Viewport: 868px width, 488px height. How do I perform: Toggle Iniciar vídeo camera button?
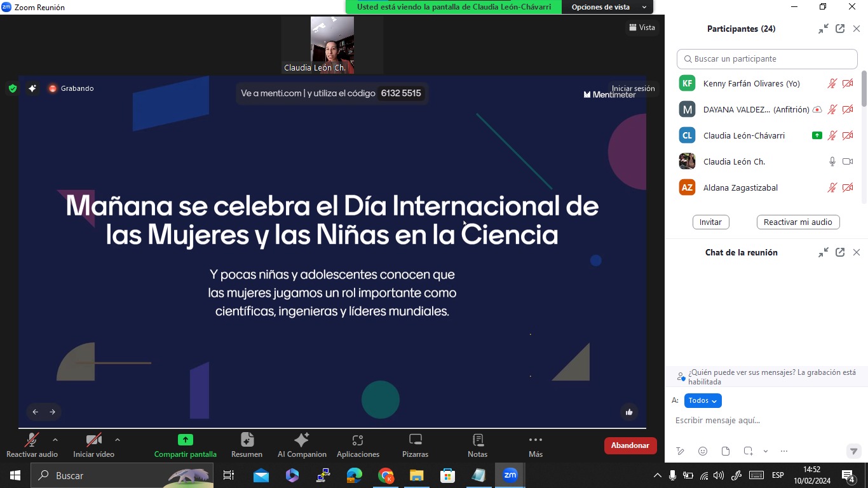[x=93, y=440]
